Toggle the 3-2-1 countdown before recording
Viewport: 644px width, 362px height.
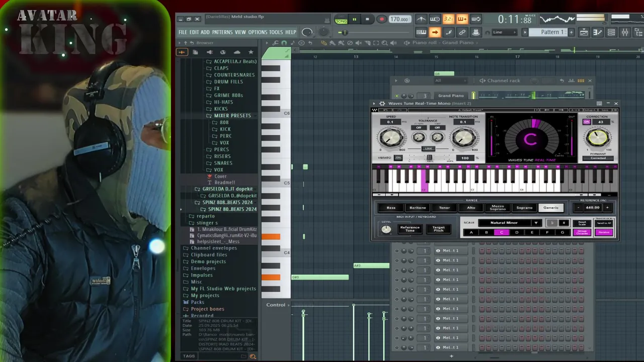tap(448, 20)
